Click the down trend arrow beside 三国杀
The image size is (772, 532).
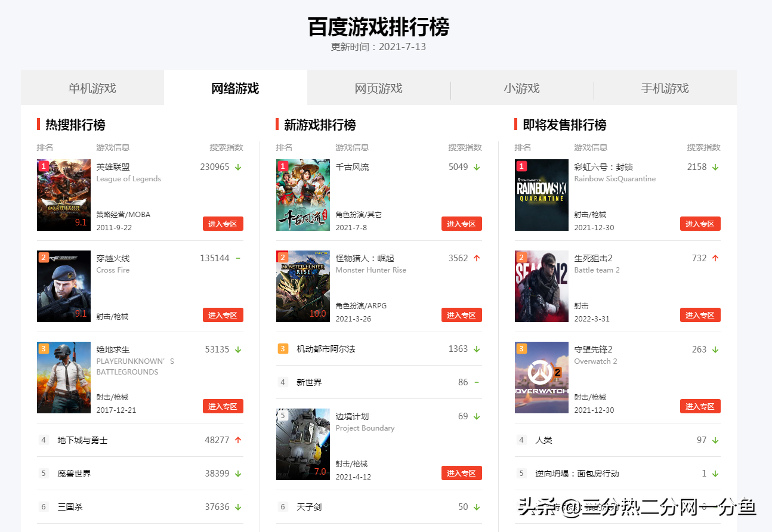(x=238, y=508)
